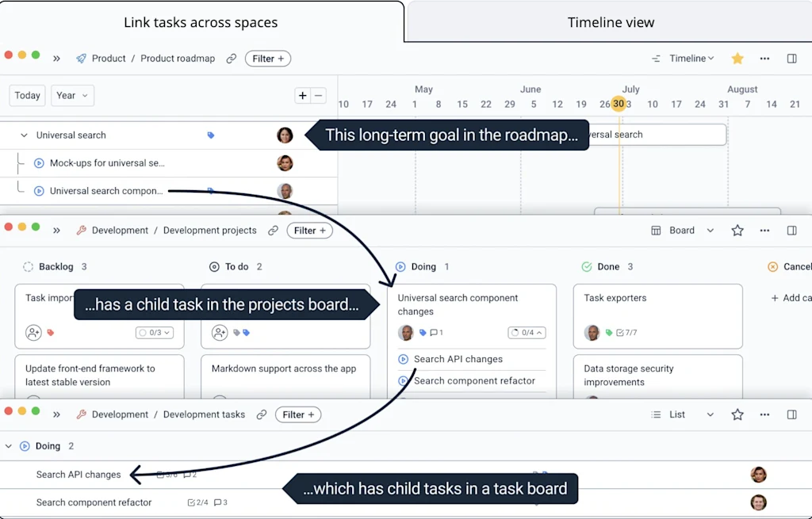Click status icon of Universal search component row
This screenshot has width=812, height=519.
[39, 191]
